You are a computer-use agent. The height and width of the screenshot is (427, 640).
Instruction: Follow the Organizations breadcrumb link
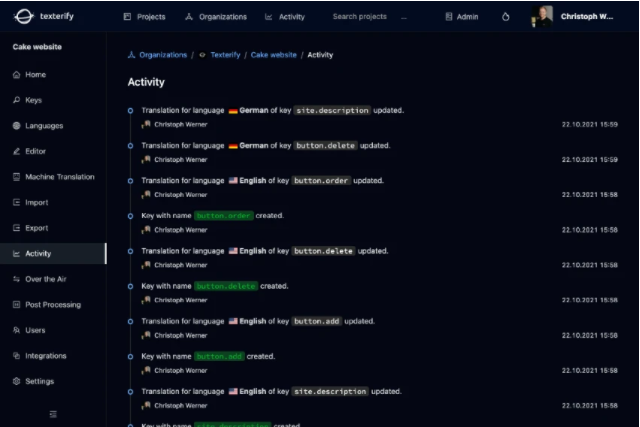coord(163,55)
